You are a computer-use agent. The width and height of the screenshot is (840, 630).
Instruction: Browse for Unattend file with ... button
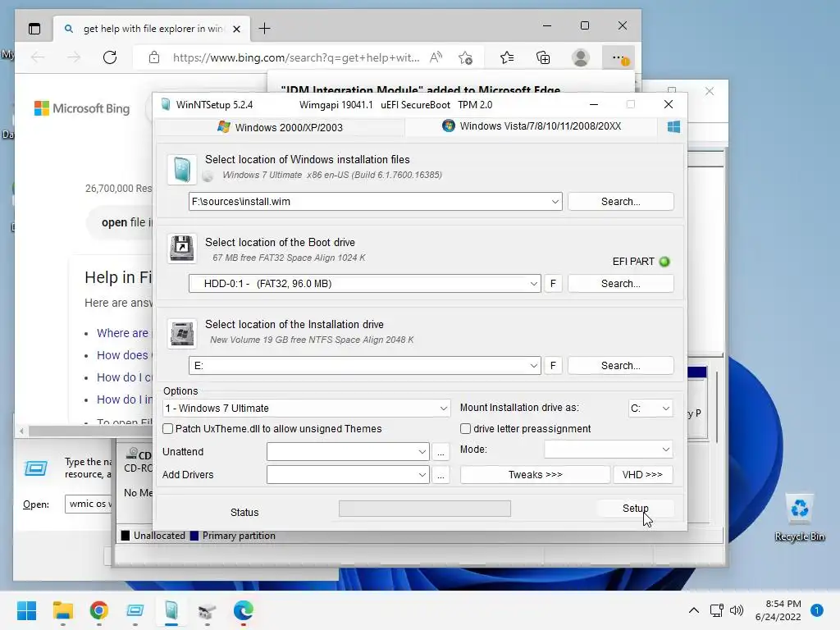pos(441,452)
